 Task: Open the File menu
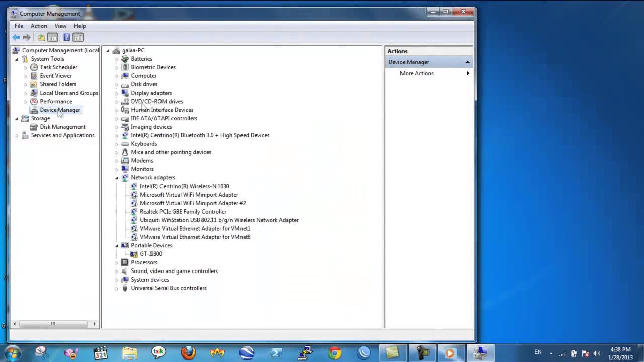pyautogui.click(x=19, y=26)
